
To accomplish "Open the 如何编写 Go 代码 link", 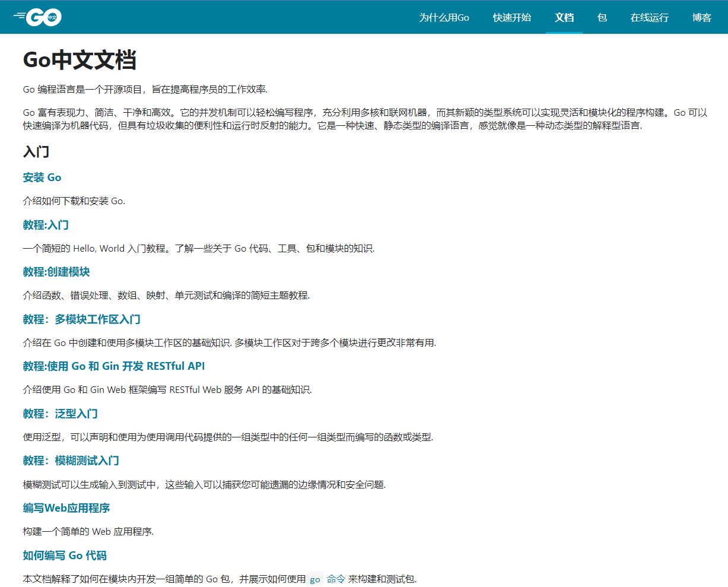I will point(65,556).
